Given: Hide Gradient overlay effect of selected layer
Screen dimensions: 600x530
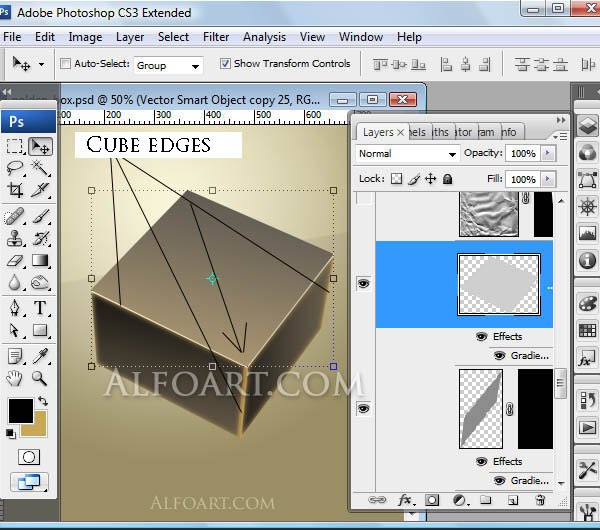Looking at the screenshot, I should point(499,356).
